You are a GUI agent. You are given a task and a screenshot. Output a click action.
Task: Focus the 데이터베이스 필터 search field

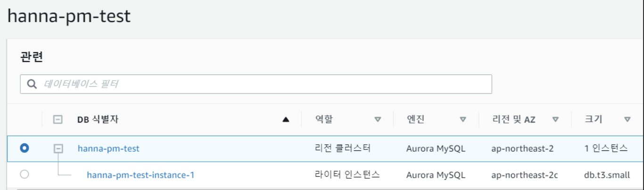264,84
